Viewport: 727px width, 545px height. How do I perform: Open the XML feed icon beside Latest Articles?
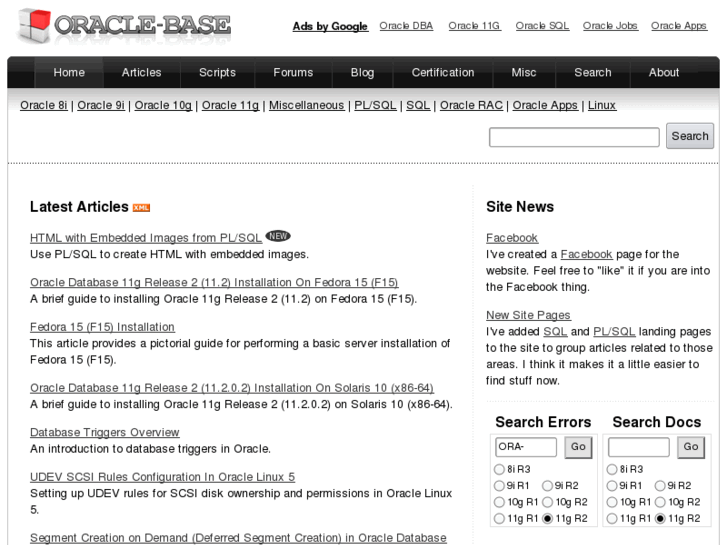click(x=141, y=208)
